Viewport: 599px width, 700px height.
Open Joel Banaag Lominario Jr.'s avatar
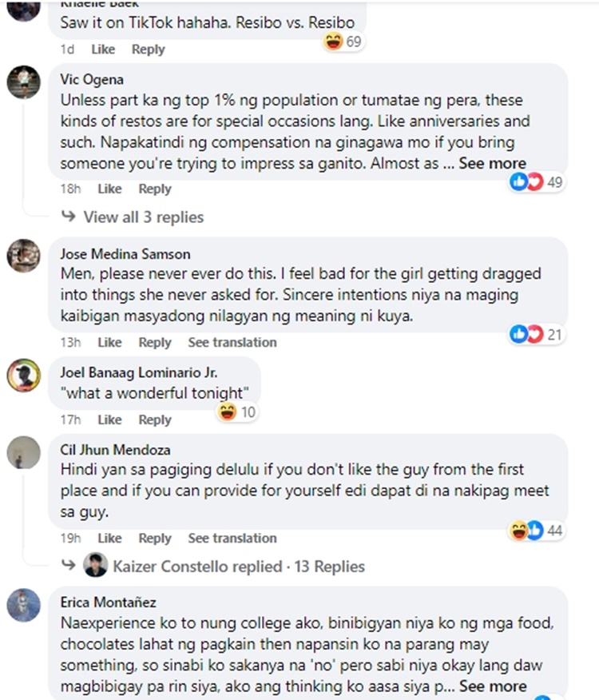23,375
